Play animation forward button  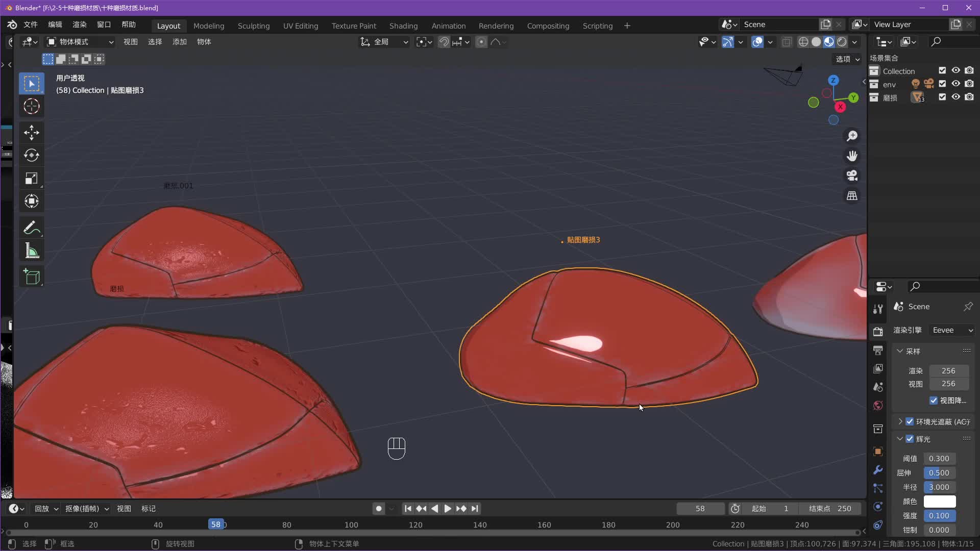pos(448,509)
